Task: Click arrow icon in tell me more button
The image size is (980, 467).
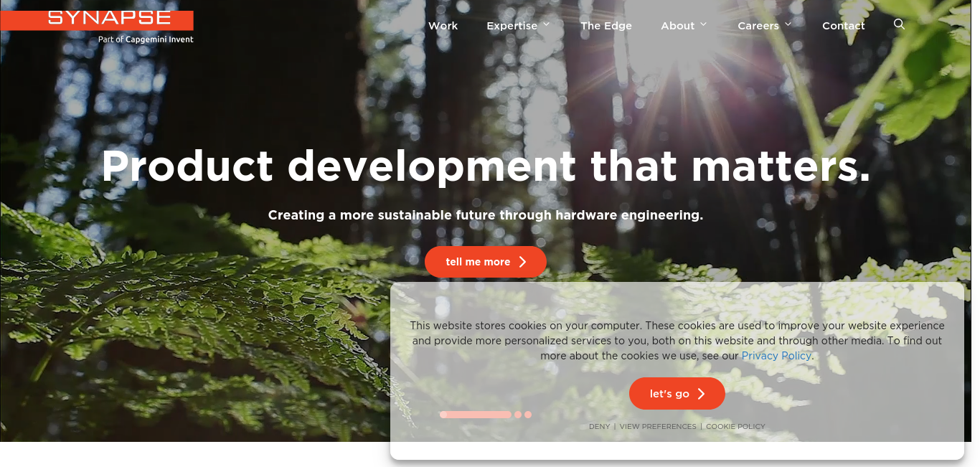Action: (x=522, y=262)
